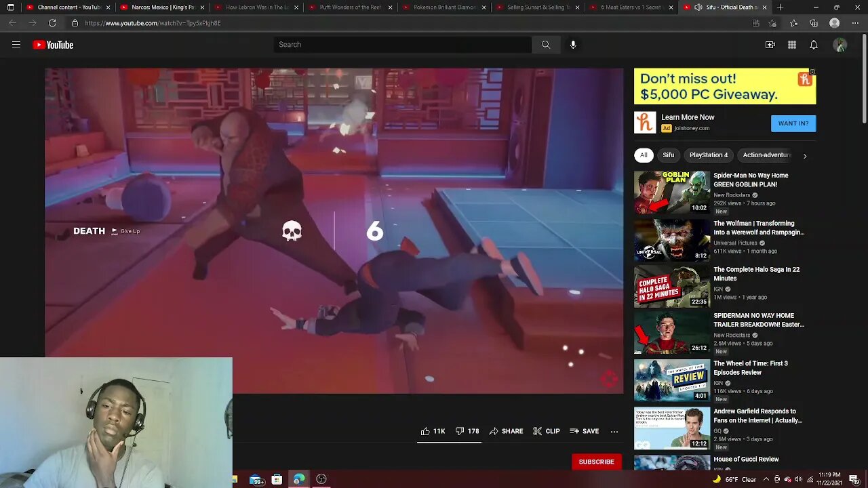The height and width of the screenshot is (488, 868).
Task: Click the search magnifier button
Action: [x=546, y=45]
